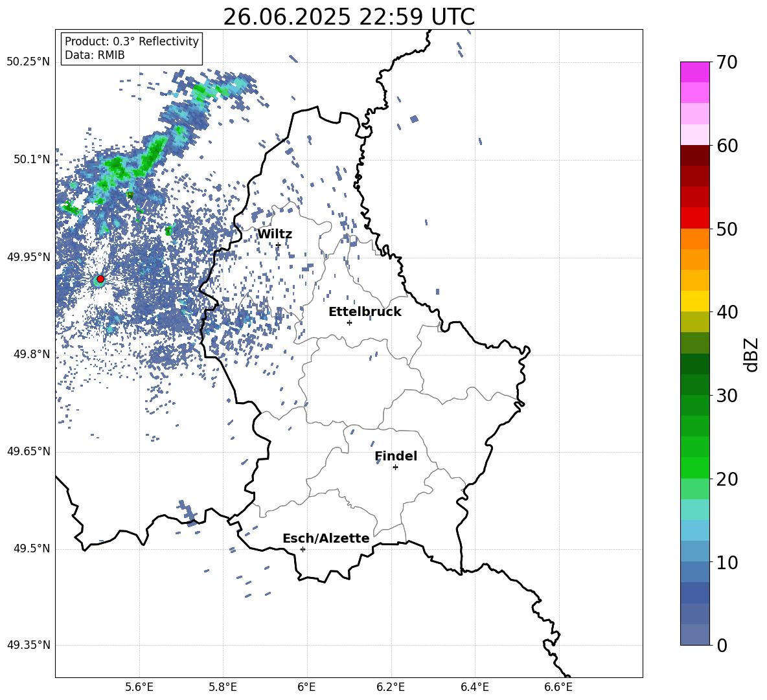
Task: Click the Findel station cross marker
Action: pyautogui.click(x=395, y=468)
